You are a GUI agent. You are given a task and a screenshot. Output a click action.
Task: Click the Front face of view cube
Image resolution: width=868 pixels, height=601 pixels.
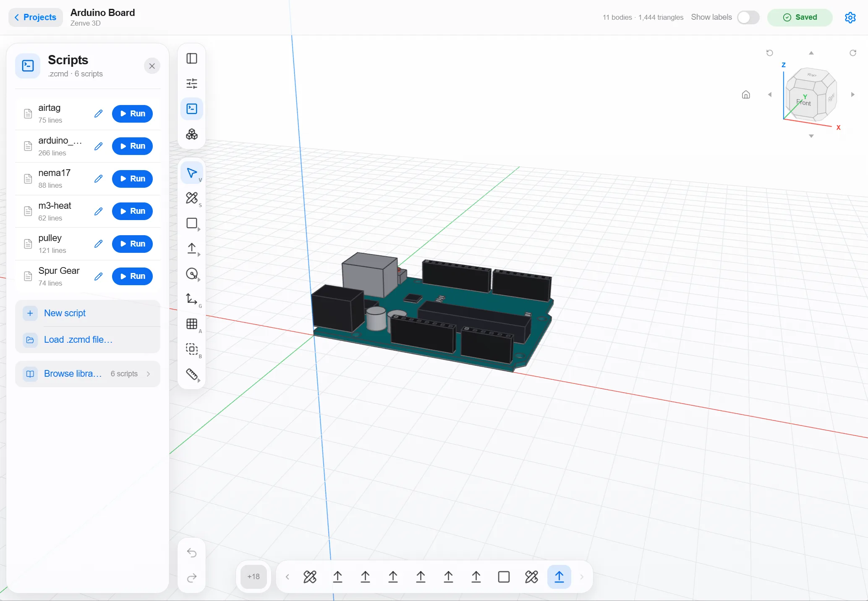(x=804, y=102)
